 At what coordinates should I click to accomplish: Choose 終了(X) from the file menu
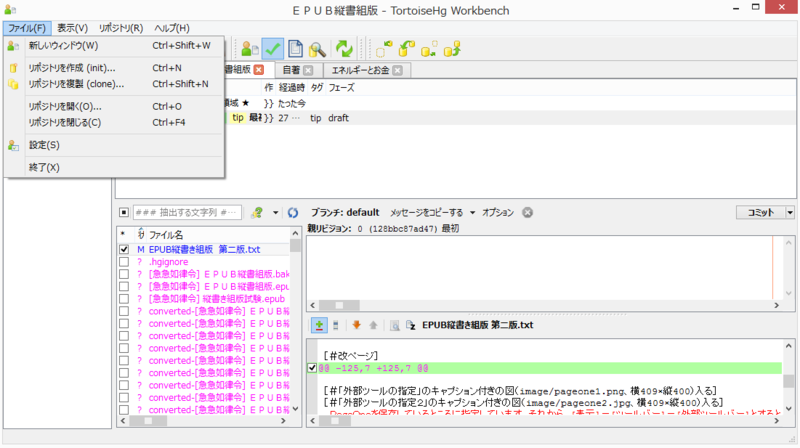(115, 167)
